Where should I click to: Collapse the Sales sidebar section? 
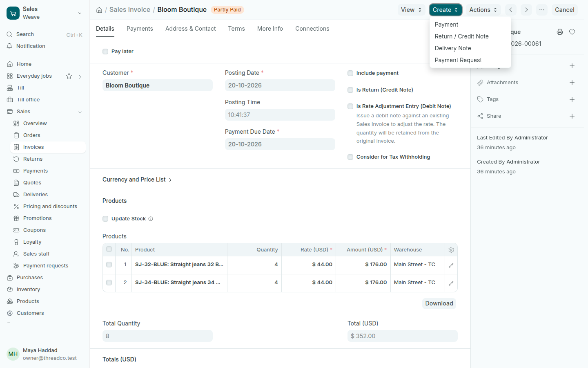pyautogui.click(x=80, y=112)
